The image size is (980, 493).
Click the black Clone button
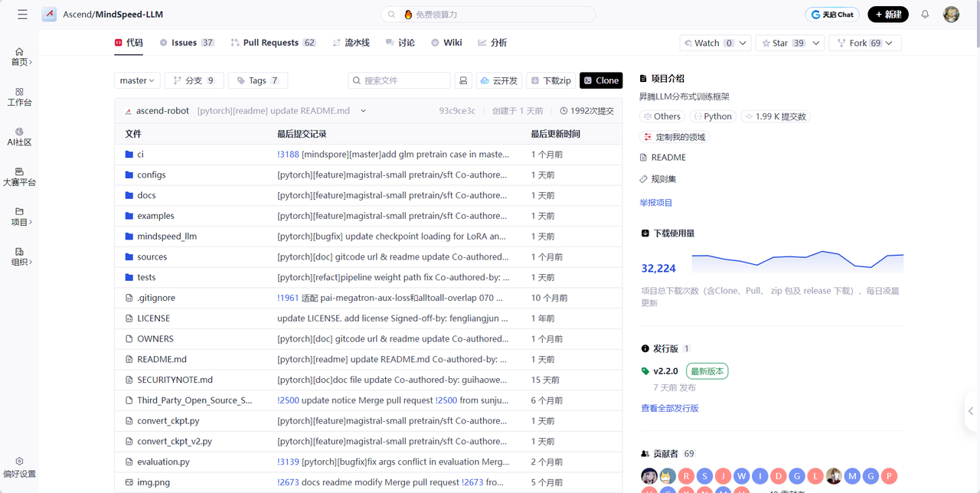601,80
